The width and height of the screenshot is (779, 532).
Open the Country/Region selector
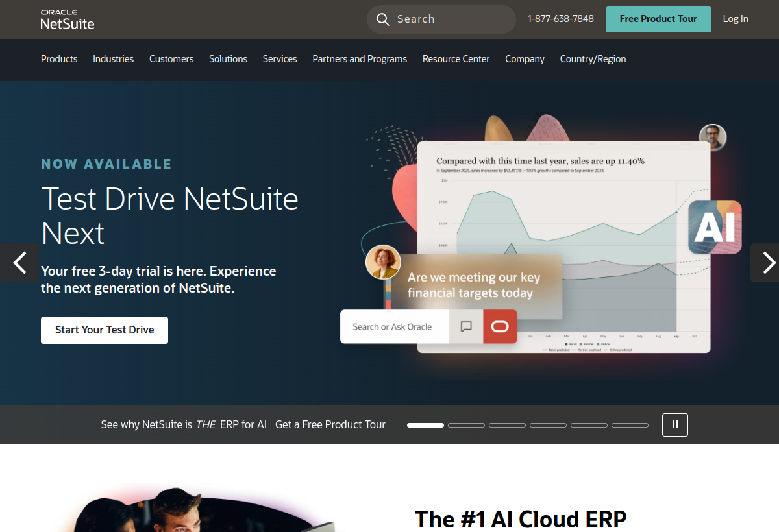point(593,59)
